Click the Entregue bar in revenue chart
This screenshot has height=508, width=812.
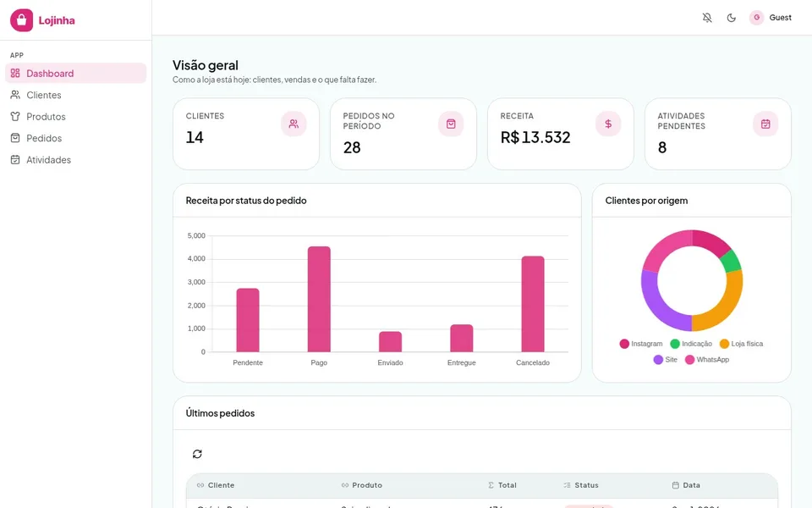point(462,339)
